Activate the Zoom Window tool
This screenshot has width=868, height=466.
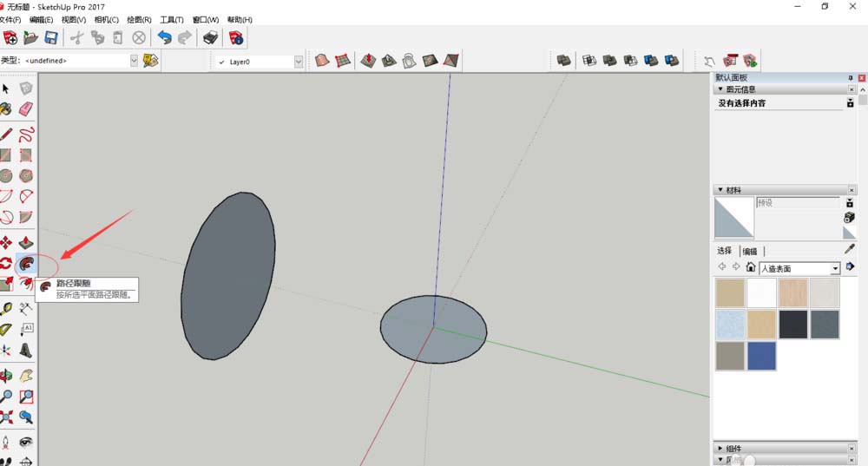coord(25,397)
